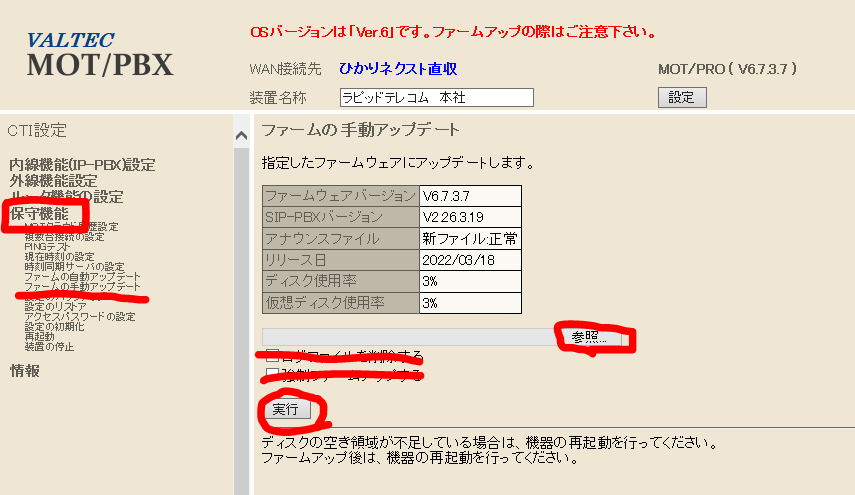Click the 設定 button next to device name
855x495 pixels.
pyautogui.click(x=682, y=98)
